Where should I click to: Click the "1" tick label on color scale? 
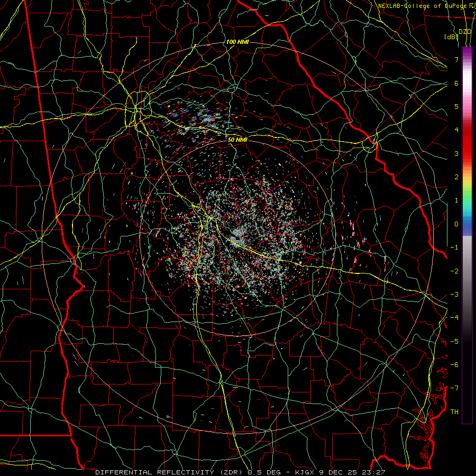tap(456, 200)
